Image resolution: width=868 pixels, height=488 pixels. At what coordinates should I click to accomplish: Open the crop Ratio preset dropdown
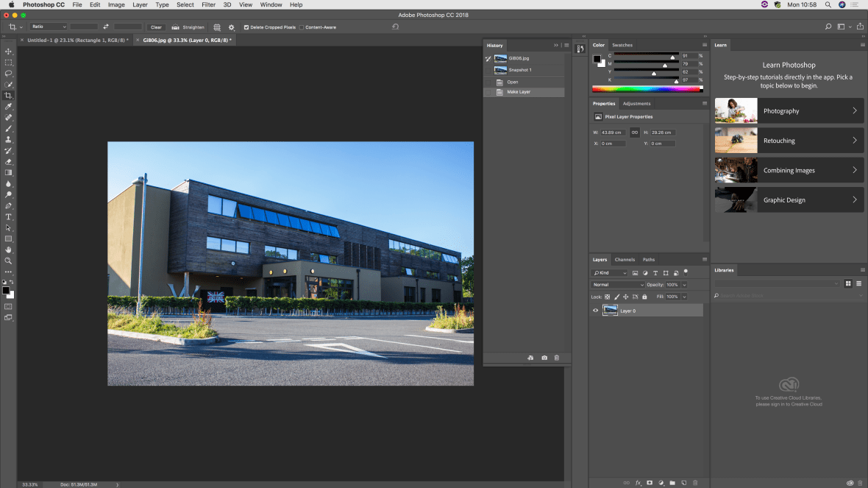(x=49, y=27)
